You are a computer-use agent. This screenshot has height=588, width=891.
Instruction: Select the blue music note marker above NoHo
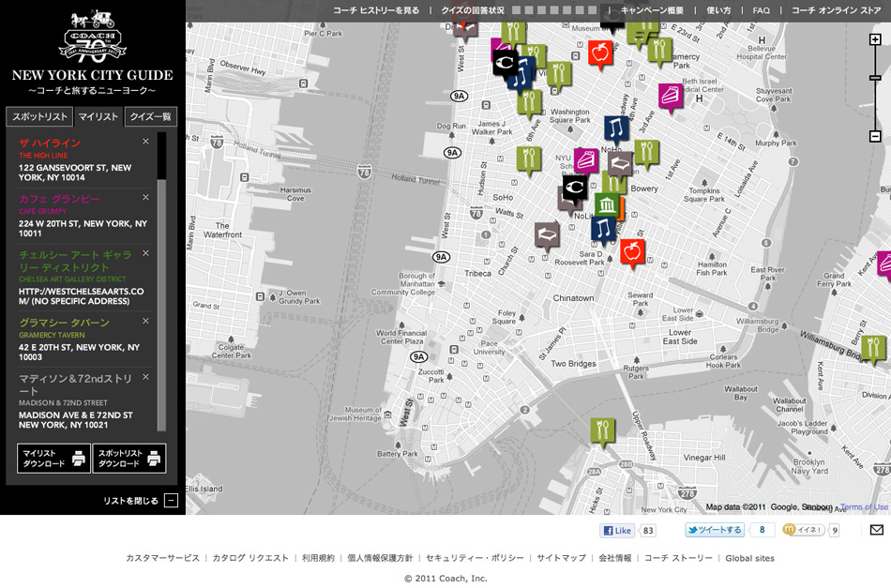[x=616, y=129]
